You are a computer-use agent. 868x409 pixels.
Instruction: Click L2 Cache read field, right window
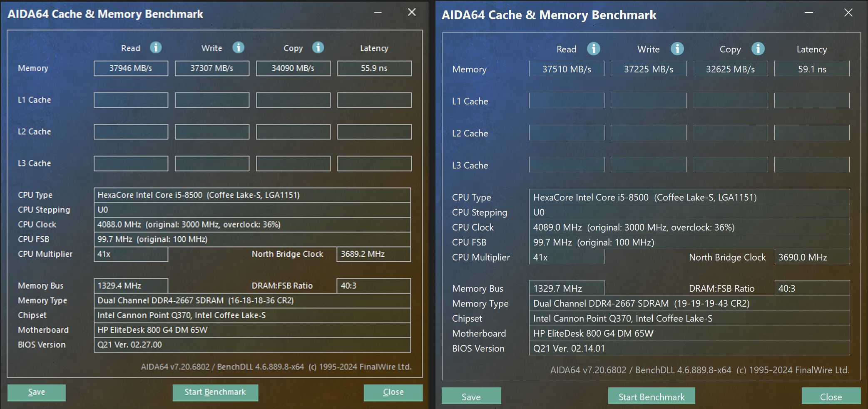tap(567, 133)
